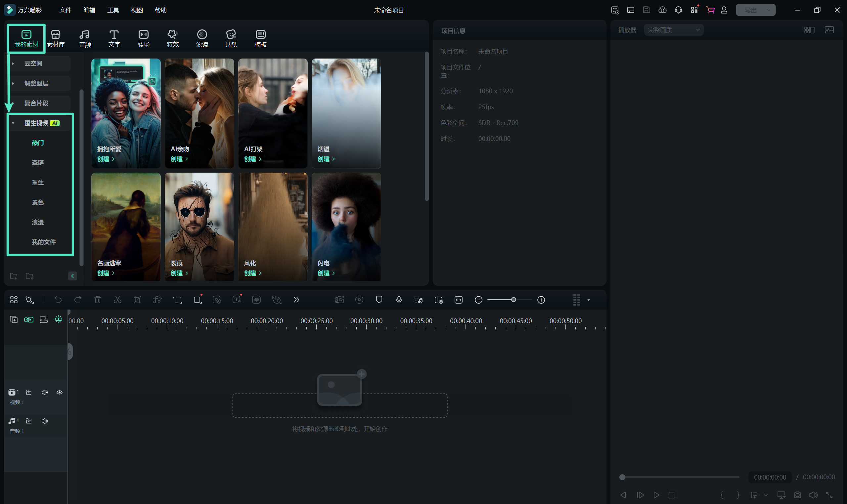847x504 pixels.
Task: Mute the 音频 1 track
Action: coord(45,421)
